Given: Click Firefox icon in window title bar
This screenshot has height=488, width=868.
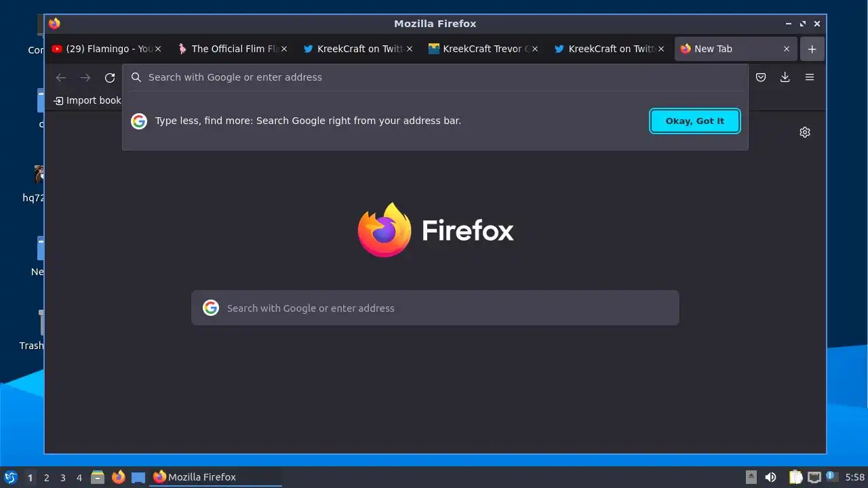Looking at the screenshot, I should click(x=54, y=24).
